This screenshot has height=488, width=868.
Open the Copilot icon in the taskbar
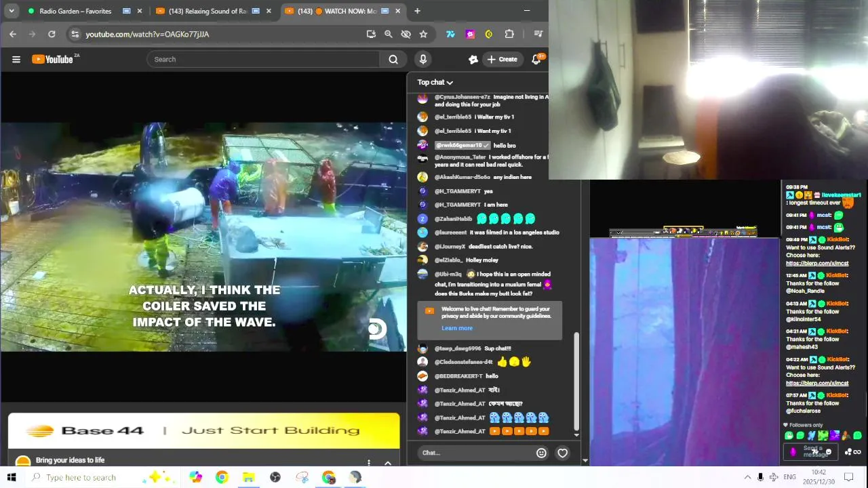(x=196, y=477)
